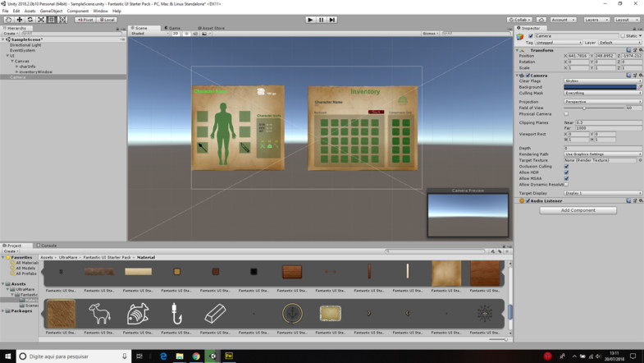Click the Windows Start button

(x=8, y=356)
